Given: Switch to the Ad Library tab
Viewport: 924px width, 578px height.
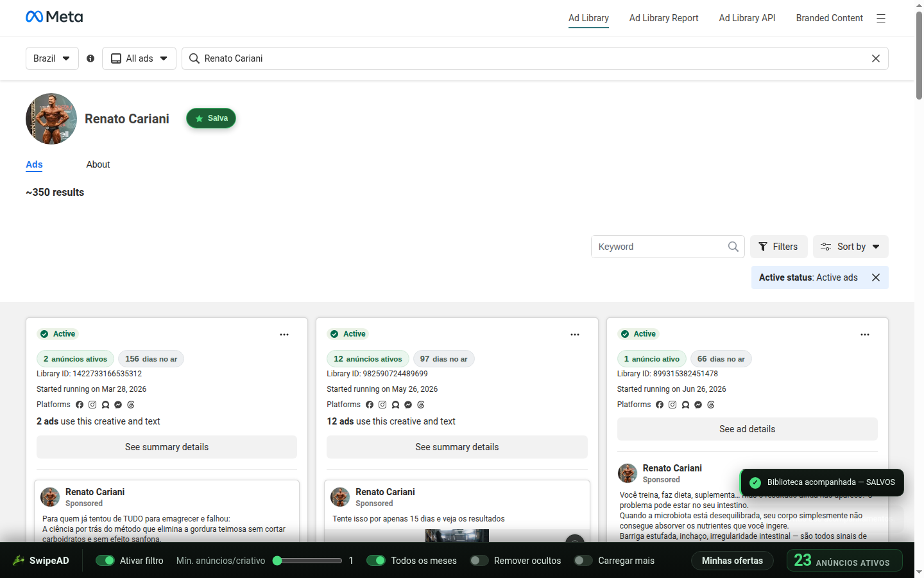Looking at the screenshot, I should pyautogui.click(x=588, y=18).
